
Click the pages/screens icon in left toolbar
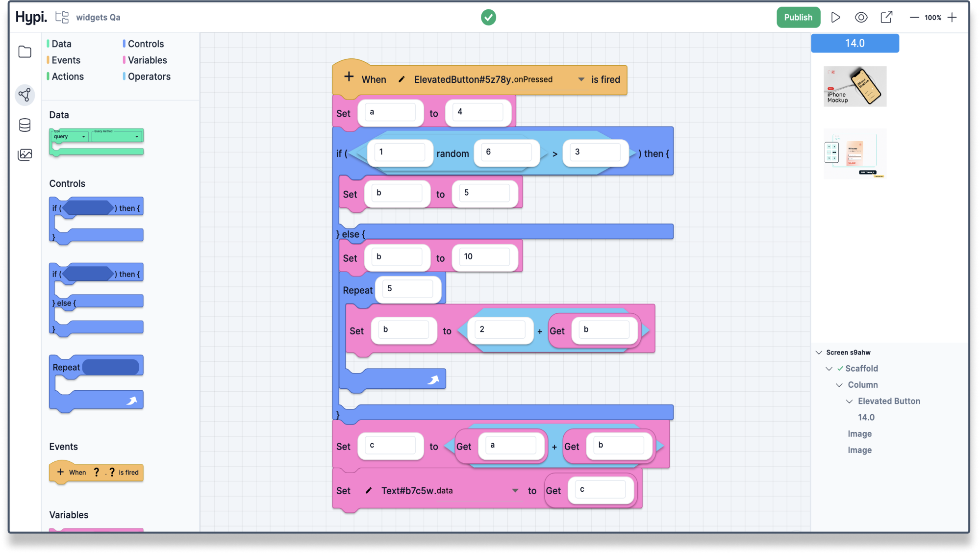pyautogui.click(x=24, y=52)
